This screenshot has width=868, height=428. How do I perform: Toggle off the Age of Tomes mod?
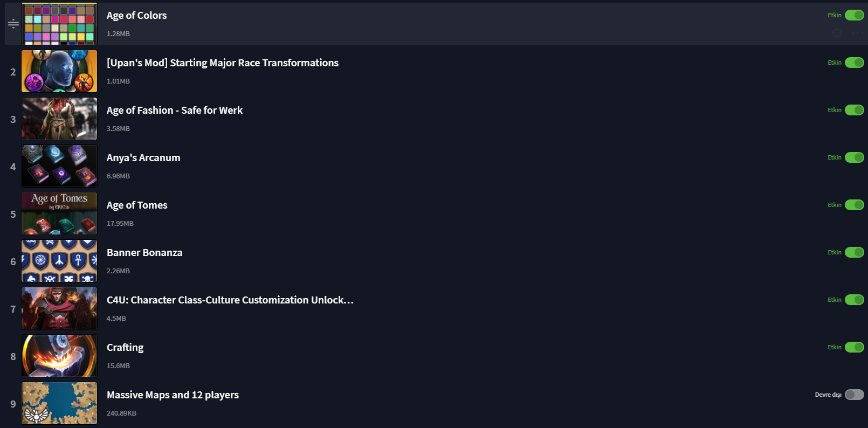pos(854,205)
